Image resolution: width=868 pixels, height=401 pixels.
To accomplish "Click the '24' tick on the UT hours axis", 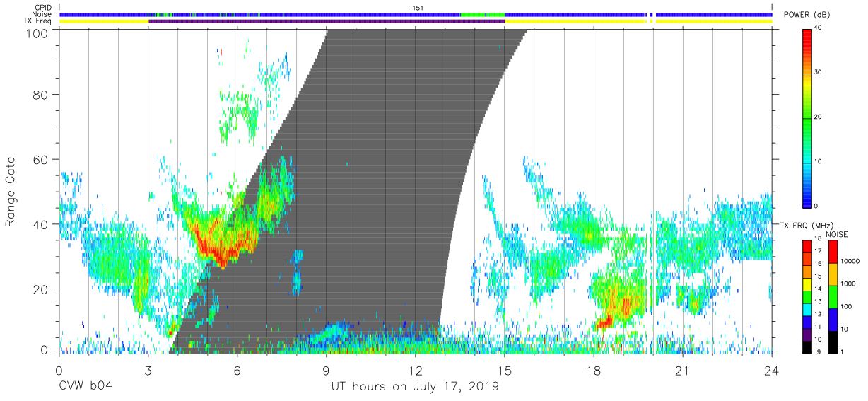I will (771, 370).
